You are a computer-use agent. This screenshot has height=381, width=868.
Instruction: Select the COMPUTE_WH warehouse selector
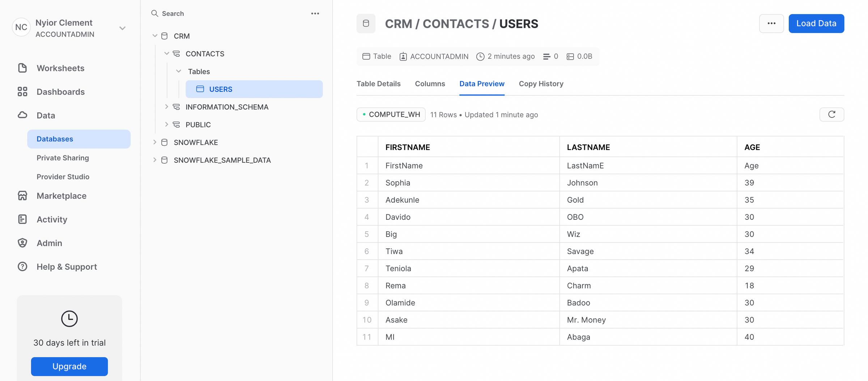pos(391,115)
